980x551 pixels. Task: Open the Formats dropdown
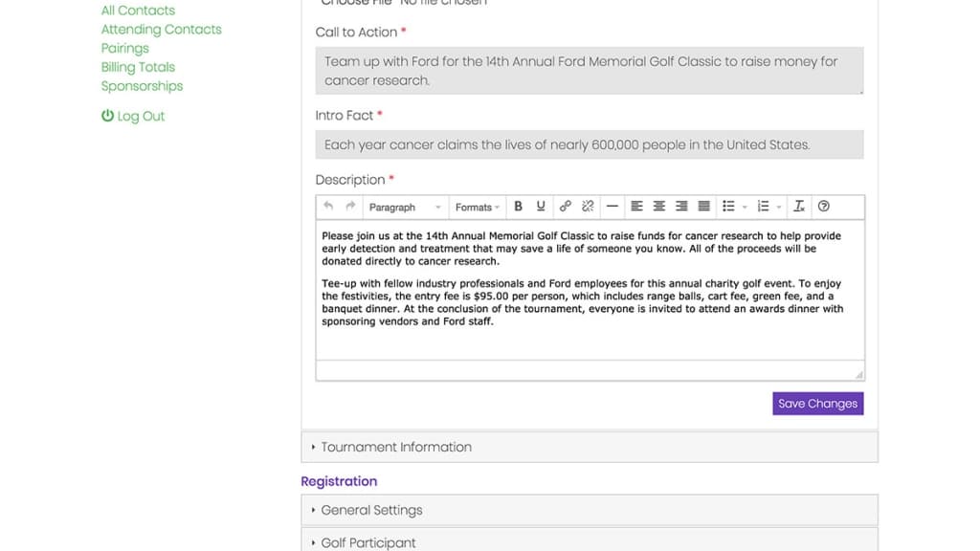[477, 207]
